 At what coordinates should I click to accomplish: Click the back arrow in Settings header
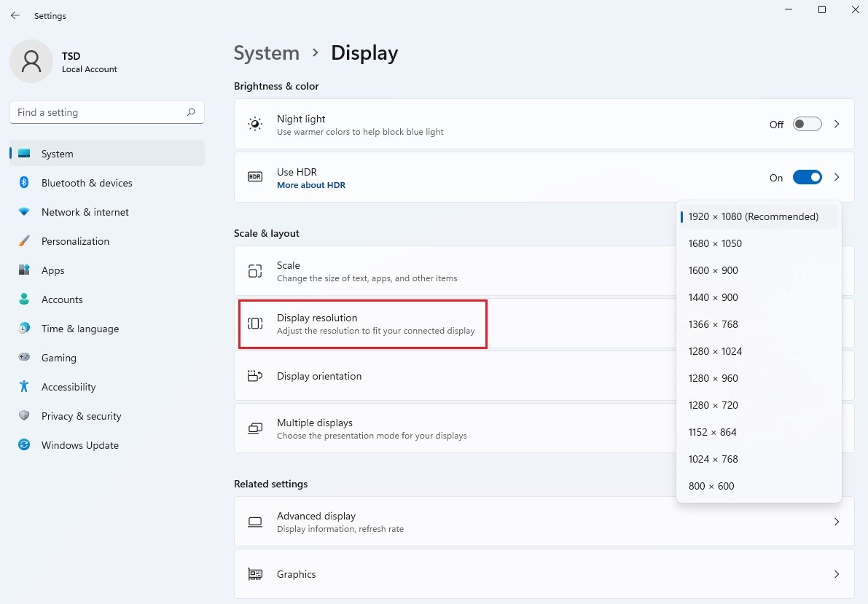tap(15, 15)
